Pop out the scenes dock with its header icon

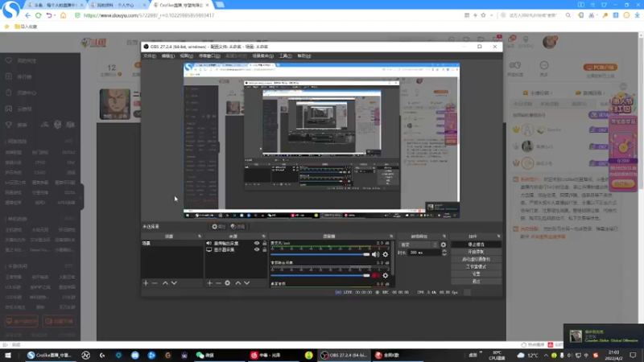tap(200, 237)
